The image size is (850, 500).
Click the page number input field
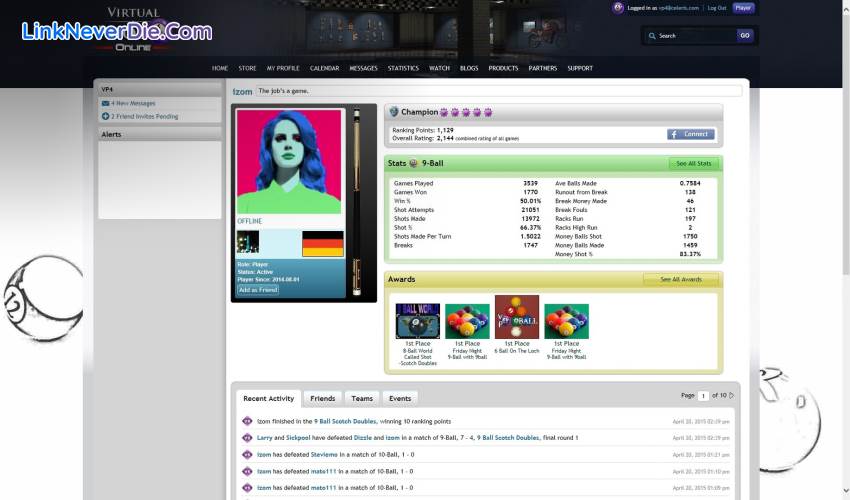click(x=703, y=395)
